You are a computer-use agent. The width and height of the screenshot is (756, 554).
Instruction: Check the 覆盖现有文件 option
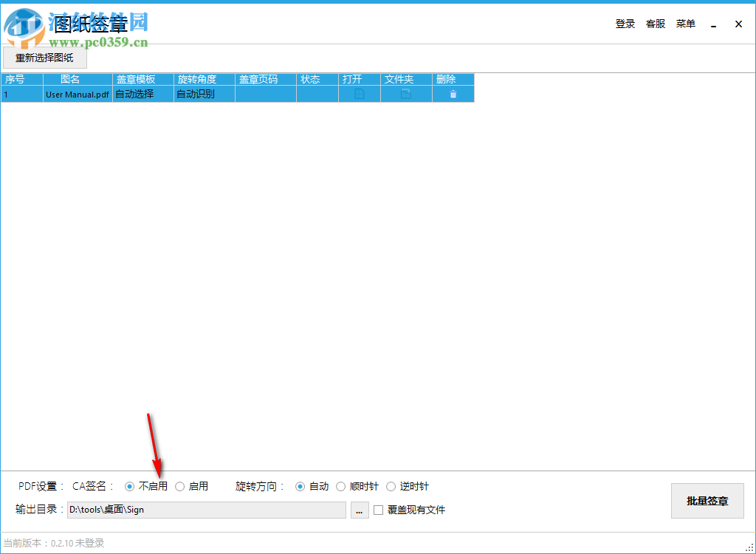coord(378,510)
